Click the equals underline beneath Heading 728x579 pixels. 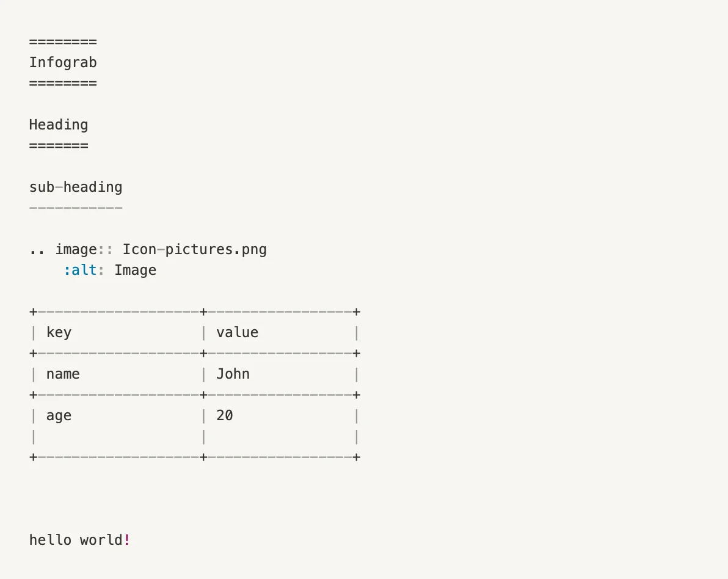(59, 145)
